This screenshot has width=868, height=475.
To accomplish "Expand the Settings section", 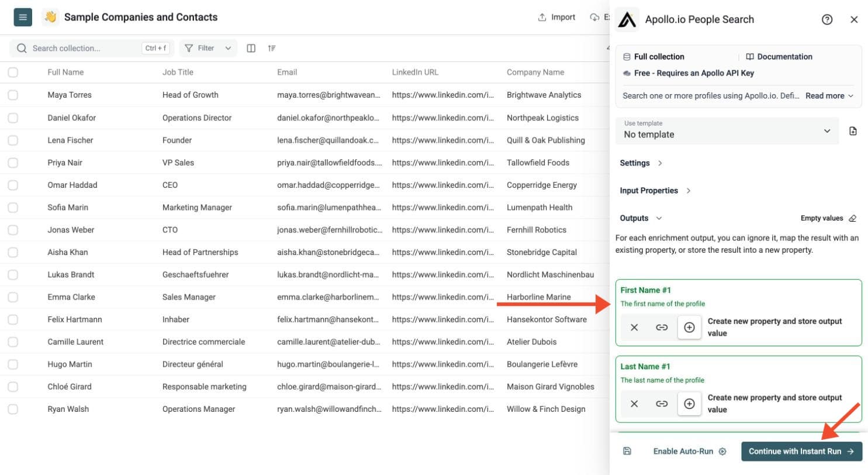I will pyautogui.click(x=641, y=163).
